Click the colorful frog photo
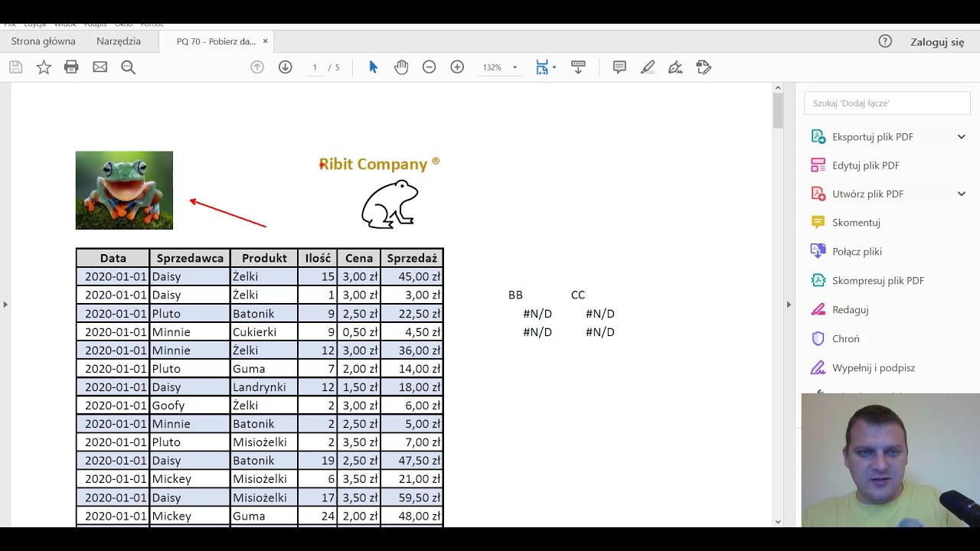This screenshot has width=980, height=551. pos(124,191)
